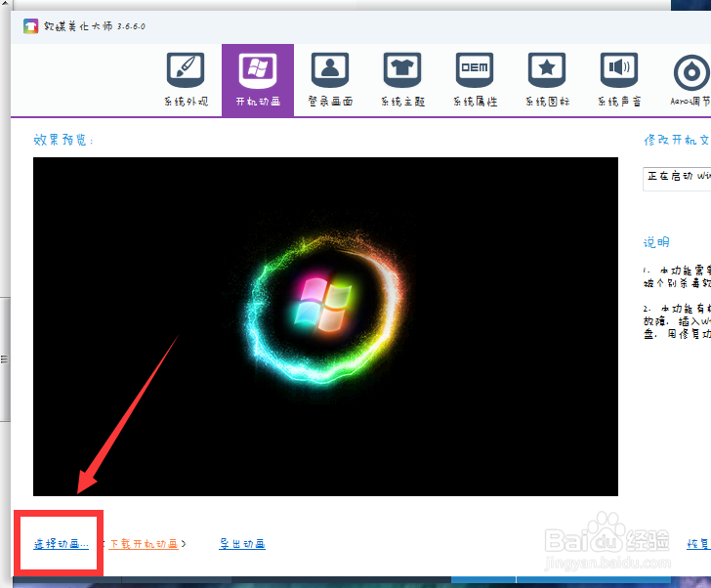This screenshot has width=711, height=588.
Task: Click the 下载开机动画 link
Action: (x=144, y=544)
